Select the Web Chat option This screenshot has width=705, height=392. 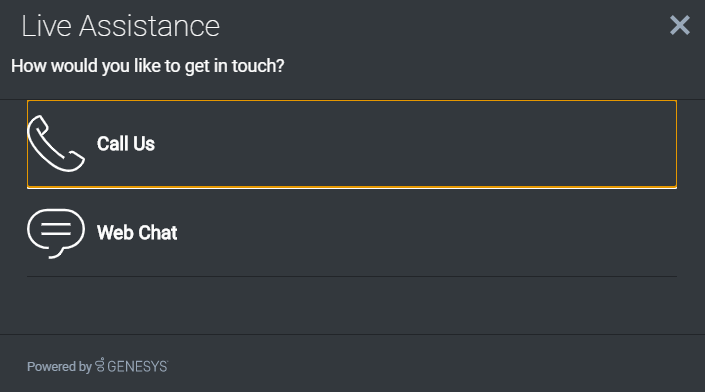(x=352, y=233)
